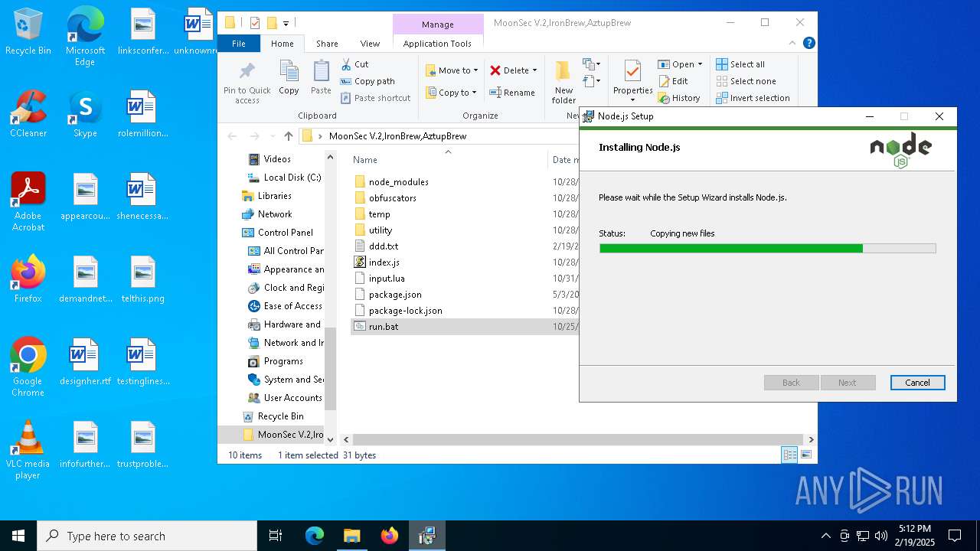This screenshot has width=980, height=551.
Task: Click the horizontal scrollbar in file list
Action: pos(577,439)
